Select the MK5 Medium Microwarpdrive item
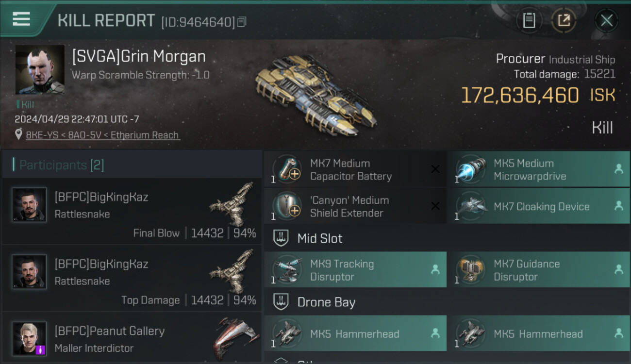631x364 pixels. point(538,169)
